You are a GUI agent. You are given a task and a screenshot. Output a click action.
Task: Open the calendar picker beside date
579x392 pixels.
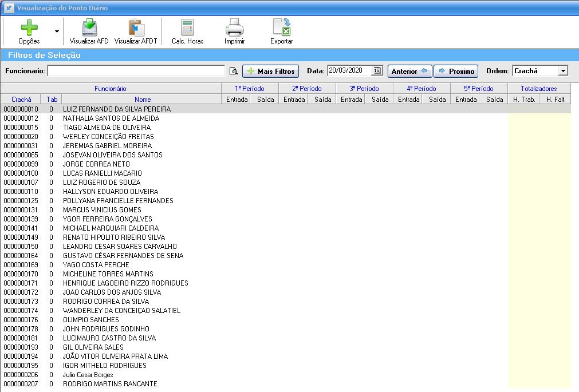pyautogui.click(x=377, y=70)
